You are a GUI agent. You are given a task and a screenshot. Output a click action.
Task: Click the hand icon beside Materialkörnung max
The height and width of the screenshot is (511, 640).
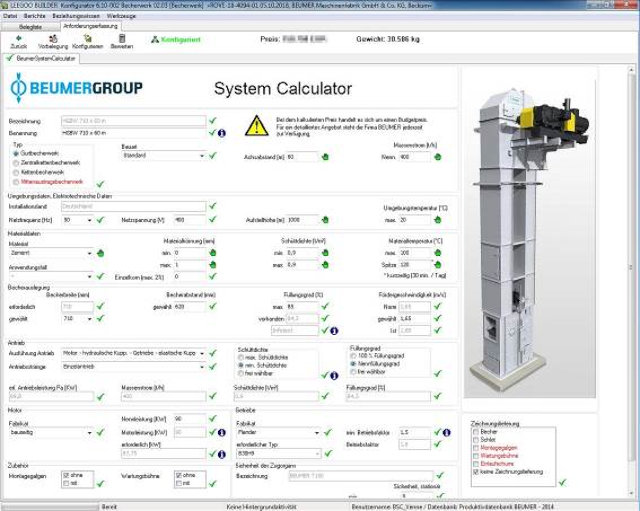point(213,265)
